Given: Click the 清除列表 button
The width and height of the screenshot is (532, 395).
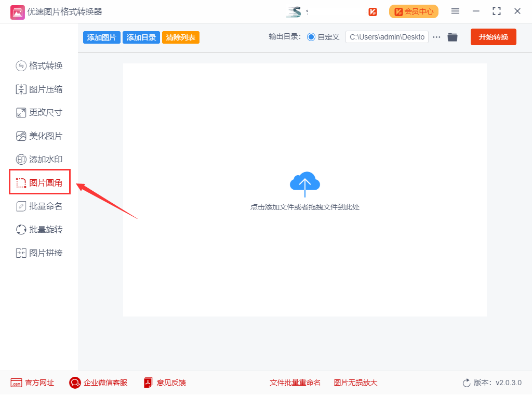Looking at the screenshot, I should pos(180,37).
